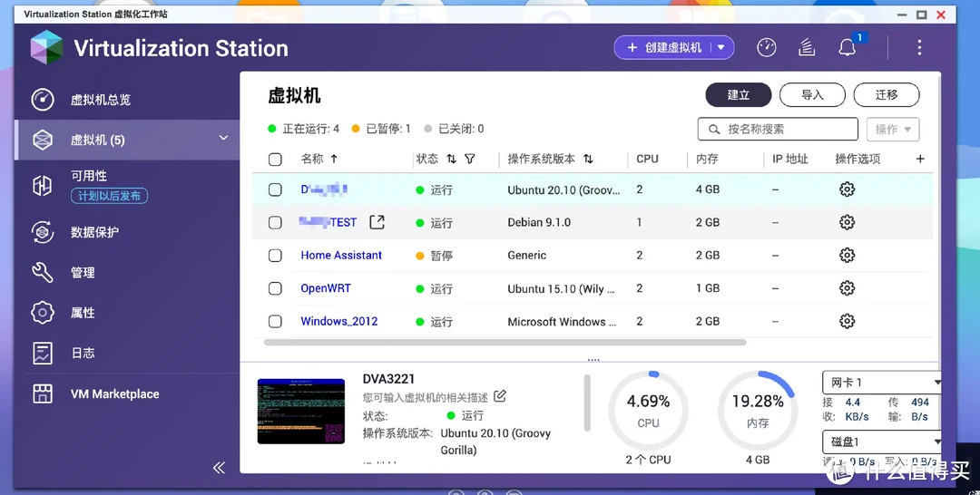Open the vertical three-dot more menu

[919, 47]
